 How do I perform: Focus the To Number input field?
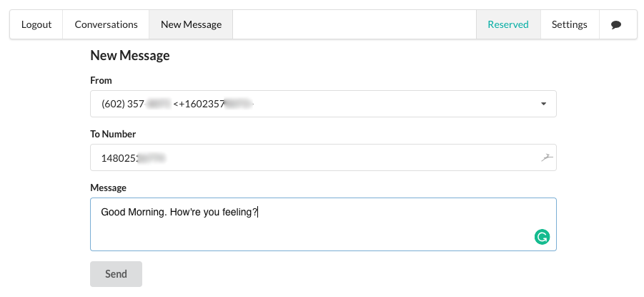pyautogui.click(x=323, y=157)
